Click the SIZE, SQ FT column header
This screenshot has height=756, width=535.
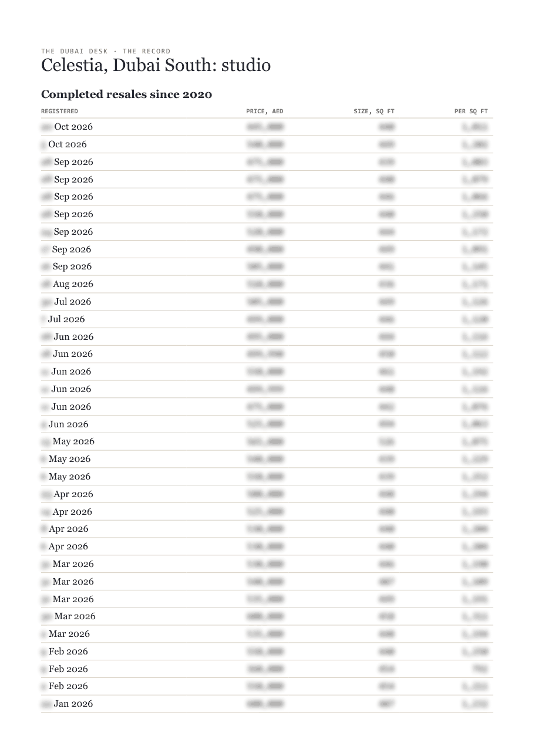374,111
